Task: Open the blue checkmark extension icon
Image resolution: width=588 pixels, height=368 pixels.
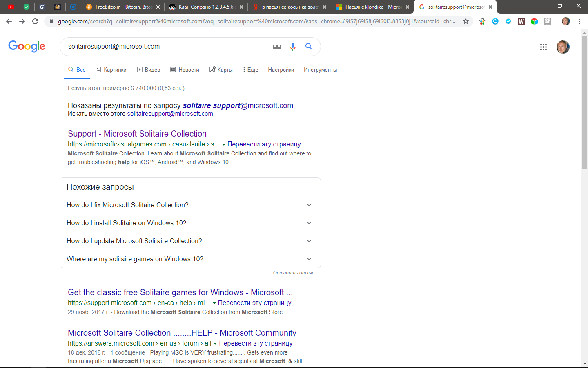Action: pos(508,21)
